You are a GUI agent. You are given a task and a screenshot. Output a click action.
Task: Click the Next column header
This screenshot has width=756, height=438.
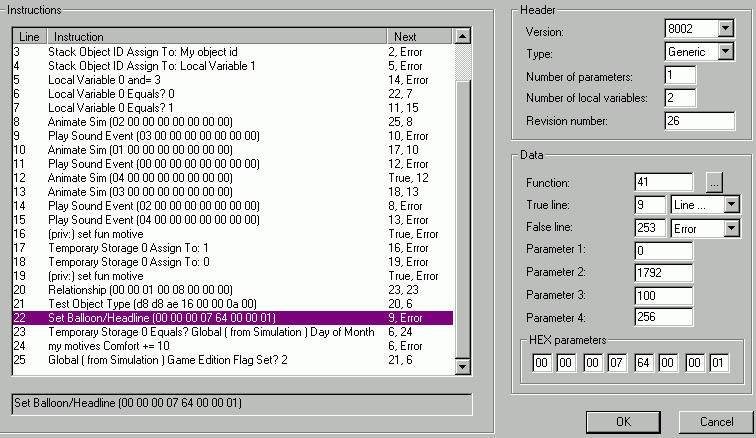pyautogui.click(x=420, y=36)
